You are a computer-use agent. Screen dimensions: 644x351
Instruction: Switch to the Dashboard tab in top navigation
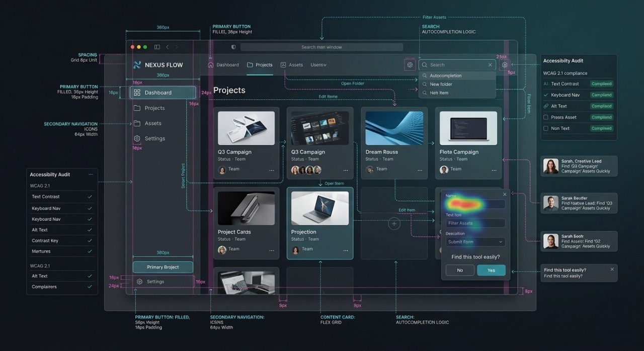pyautogui.click(x=223, y=65)
